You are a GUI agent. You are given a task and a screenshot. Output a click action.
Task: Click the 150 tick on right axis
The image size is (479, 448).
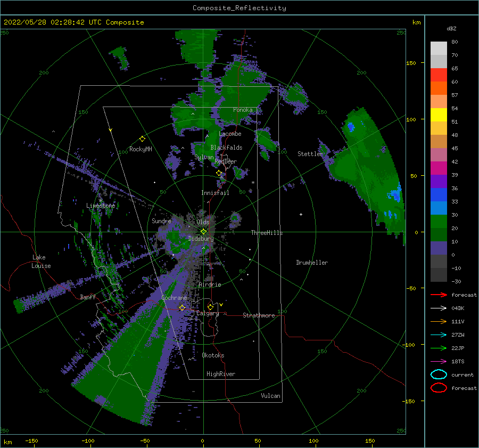click(x=411, y=63)
